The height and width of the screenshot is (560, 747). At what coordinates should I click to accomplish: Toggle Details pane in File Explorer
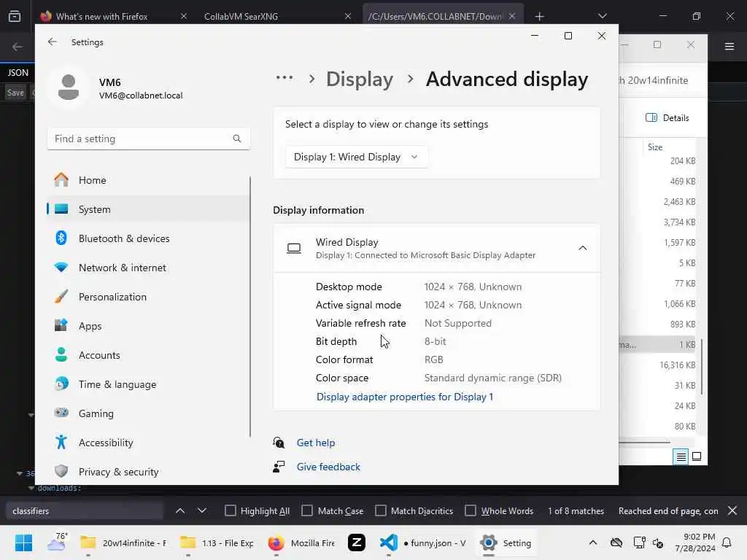point(667,117)
